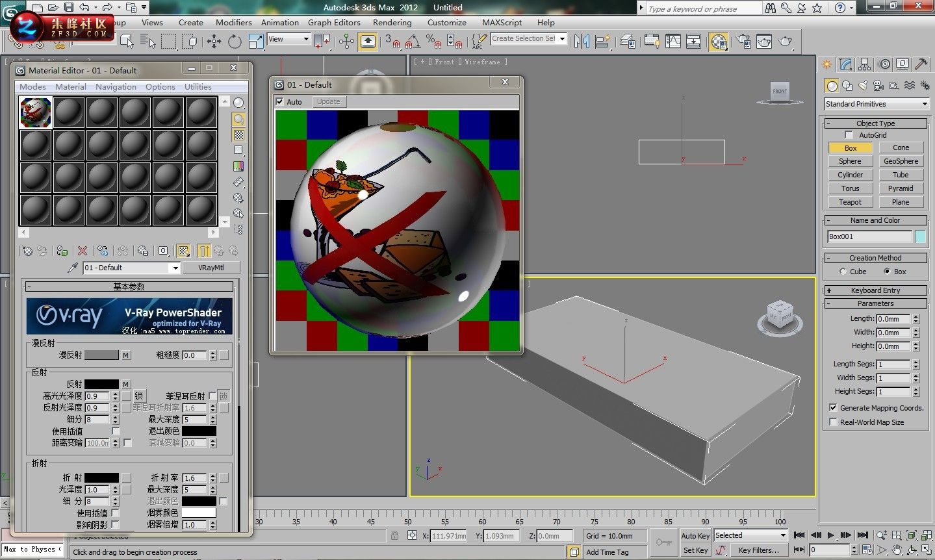Open the Modify panel tab
Image resolution: width=935 pixels, height=560 pixels.
click(x=845, y=64)
